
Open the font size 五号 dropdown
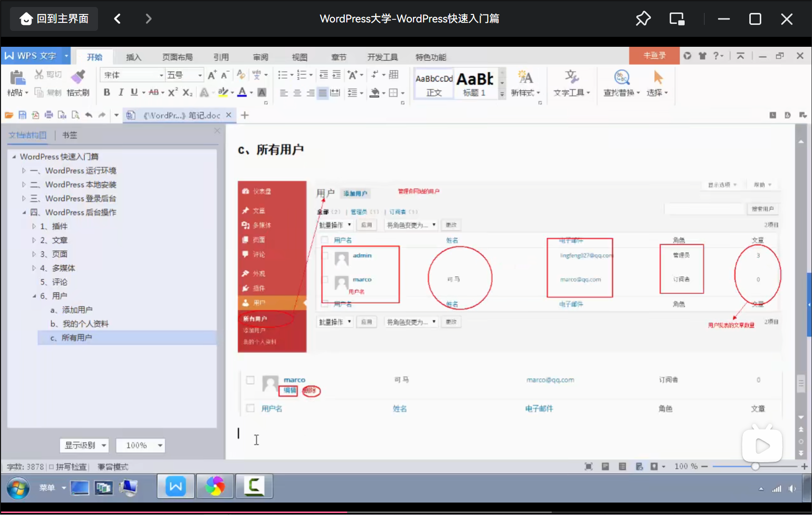pos(200,75)
